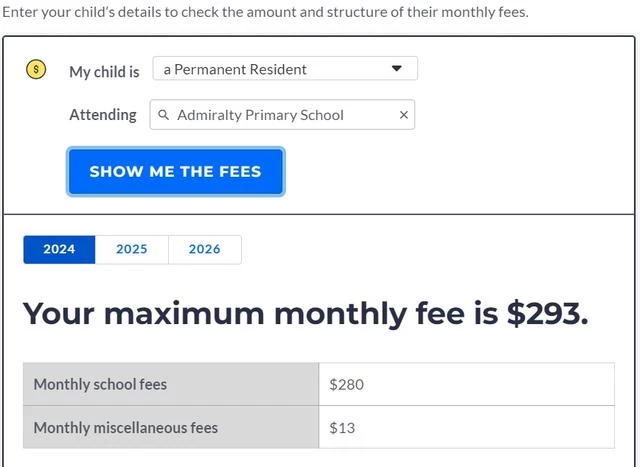The image size is (640, 467).
Task: Click the 'Enter your child's details' intro text
Action: pyautogui.click(x=265, y=12)
